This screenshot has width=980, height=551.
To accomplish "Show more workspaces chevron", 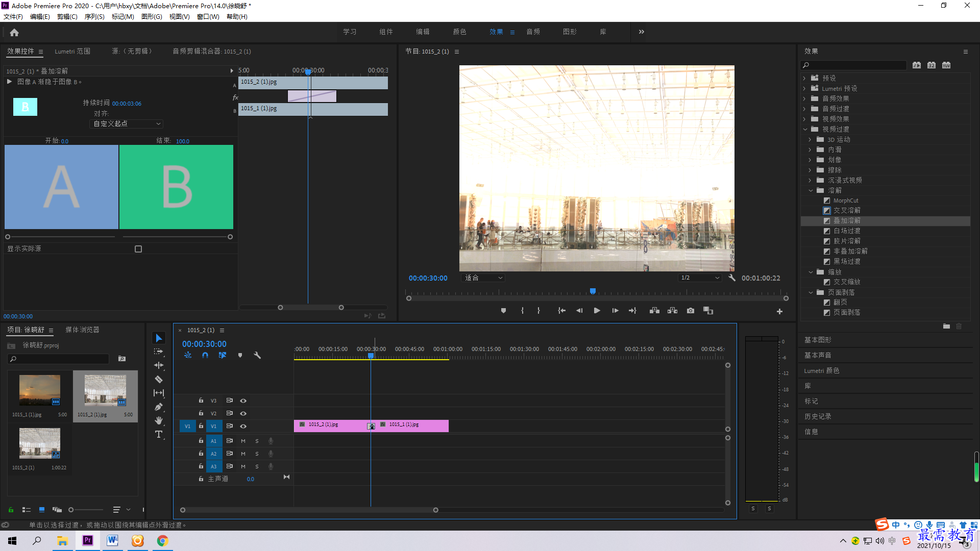I will (642, 32).
